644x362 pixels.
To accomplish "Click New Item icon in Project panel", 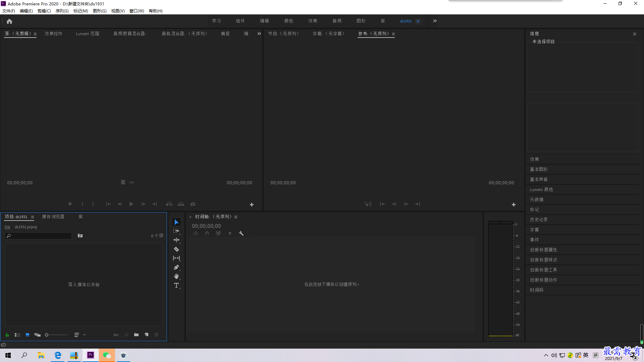I will (147, 335).
